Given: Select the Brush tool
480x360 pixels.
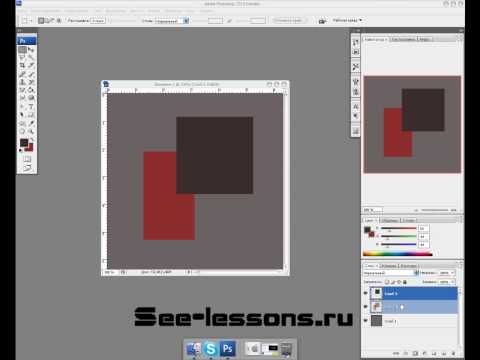Looking at the screenshot, I should pyautogui.click(x=31, y=74).
